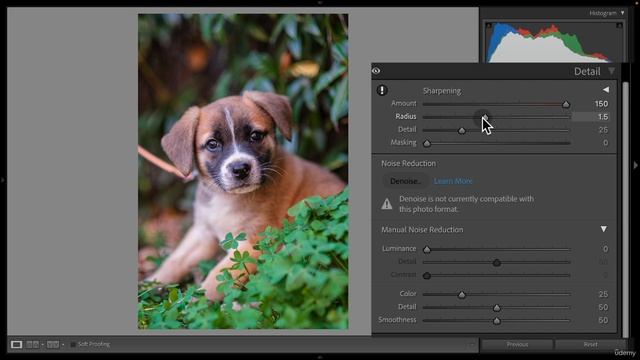640x360 pixels.
Task: Select the before/after side-by-side view icon
Action: 33,344
